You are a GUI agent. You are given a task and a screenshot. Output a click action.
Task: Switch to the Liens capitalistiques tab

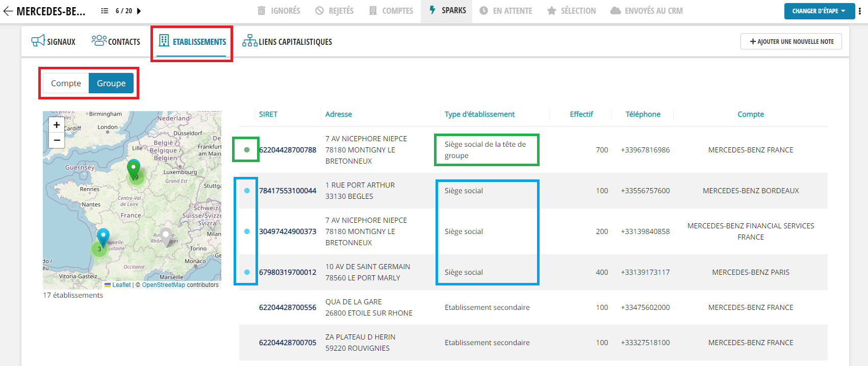pos(287,42)
